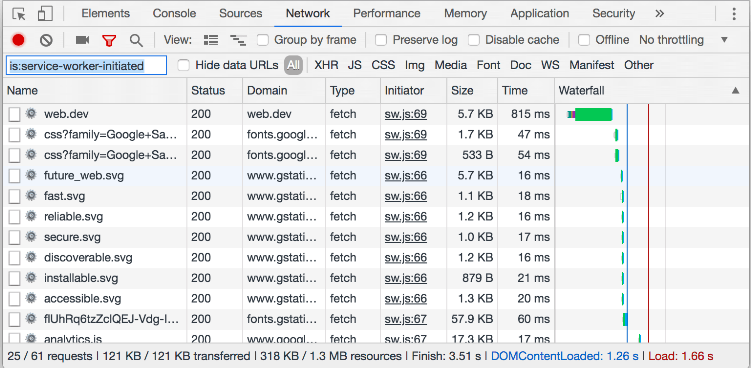
Task: Expand more DevTools tabs chevron
Action: 660,13
